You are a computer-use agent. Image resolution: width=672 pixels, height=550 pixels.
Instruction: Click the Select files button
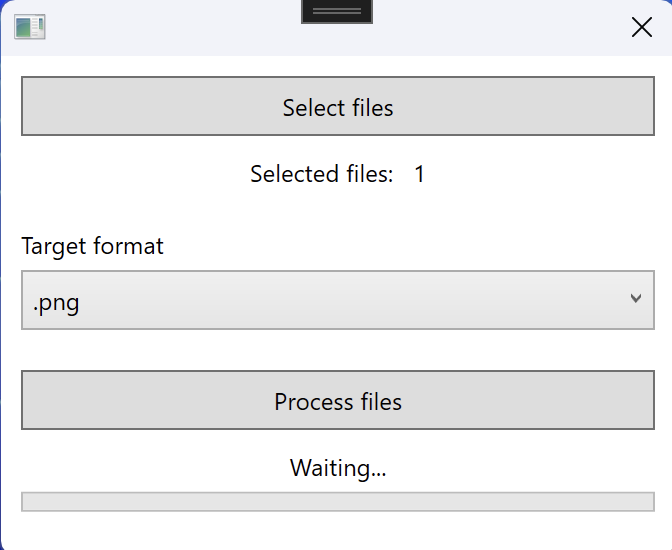(338, 106)
